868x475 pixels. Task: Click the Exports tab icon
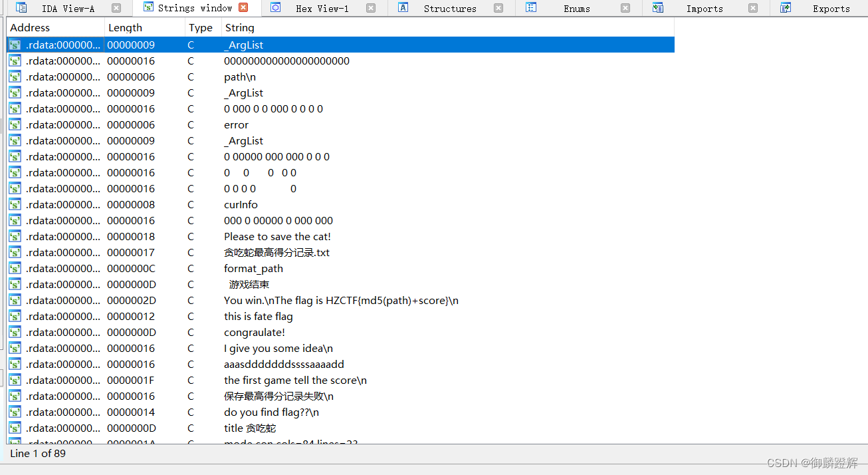786,8
